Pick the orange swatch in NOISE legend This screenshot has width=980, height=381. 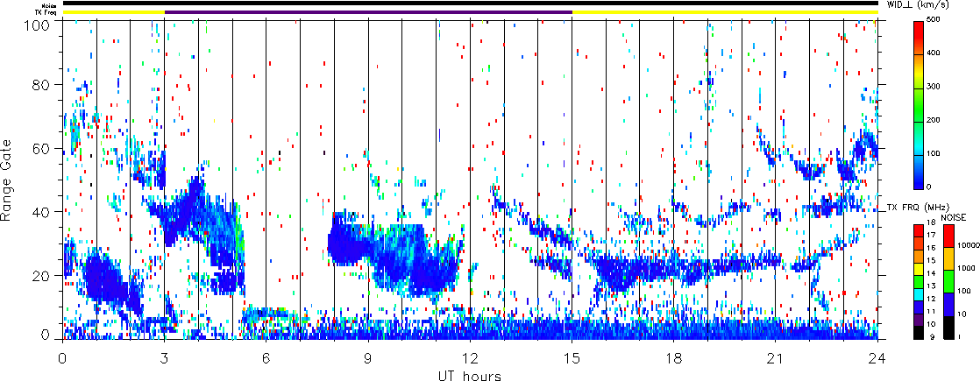coord(948,260)
